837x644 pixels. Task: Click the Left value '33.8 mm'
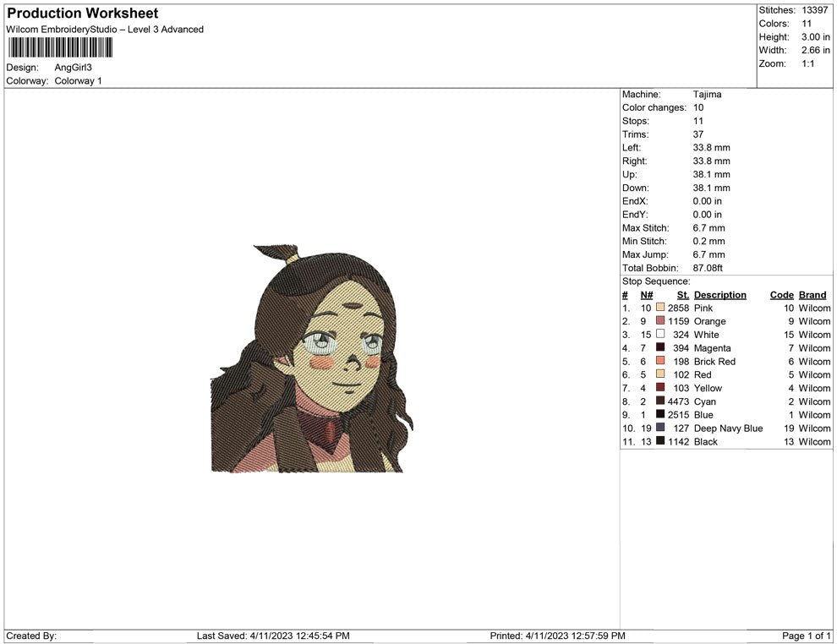click(x=712, y=148)
